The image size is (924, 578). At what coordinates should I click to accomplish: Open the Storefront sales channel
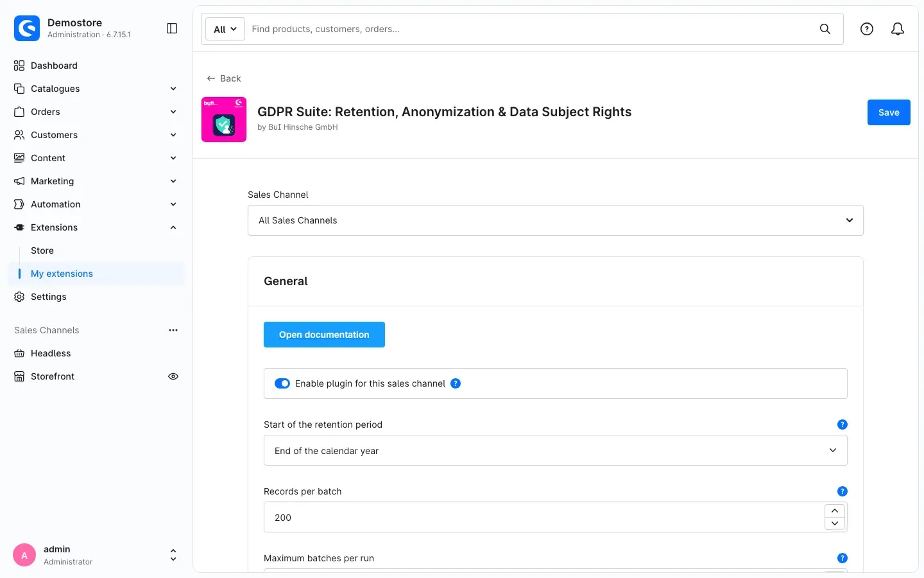click(53, 376)
